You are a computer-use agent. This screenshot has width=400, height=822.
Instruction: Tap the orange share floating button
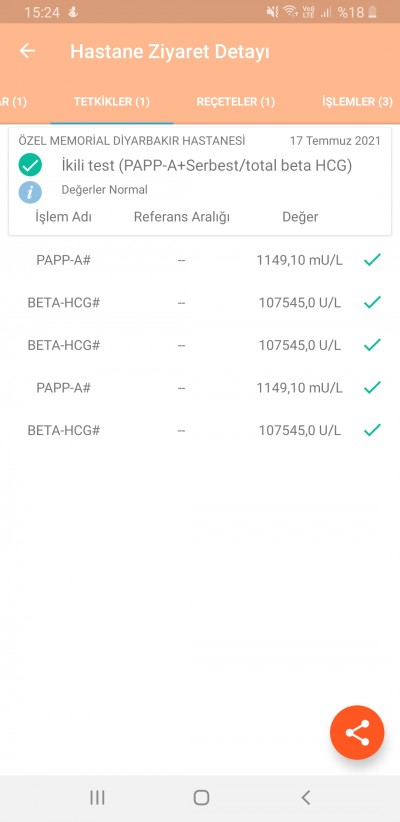click(x=357, y=732)
